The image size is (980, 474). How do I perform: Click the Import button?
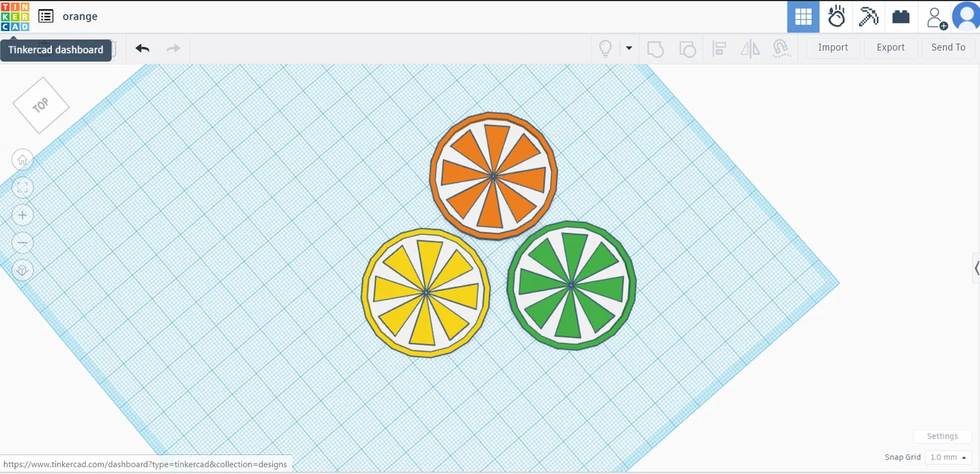tap(833, 47)
